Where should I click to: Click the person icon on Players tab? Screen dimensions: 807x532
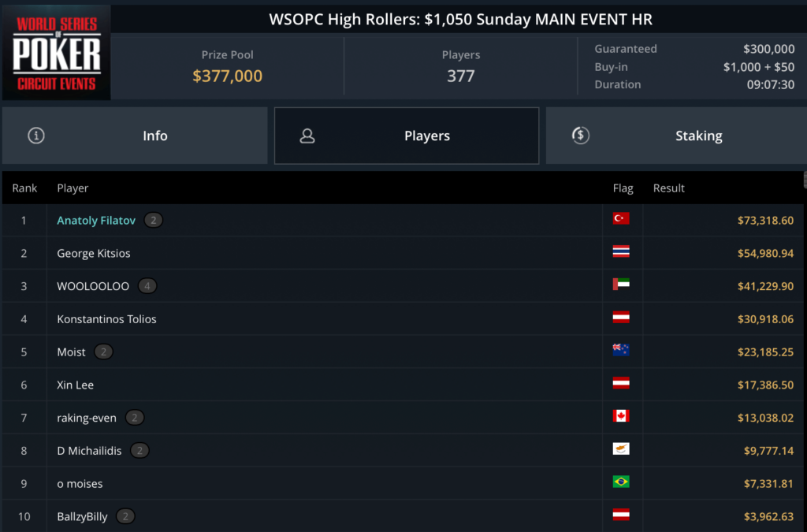coord(307,136)
